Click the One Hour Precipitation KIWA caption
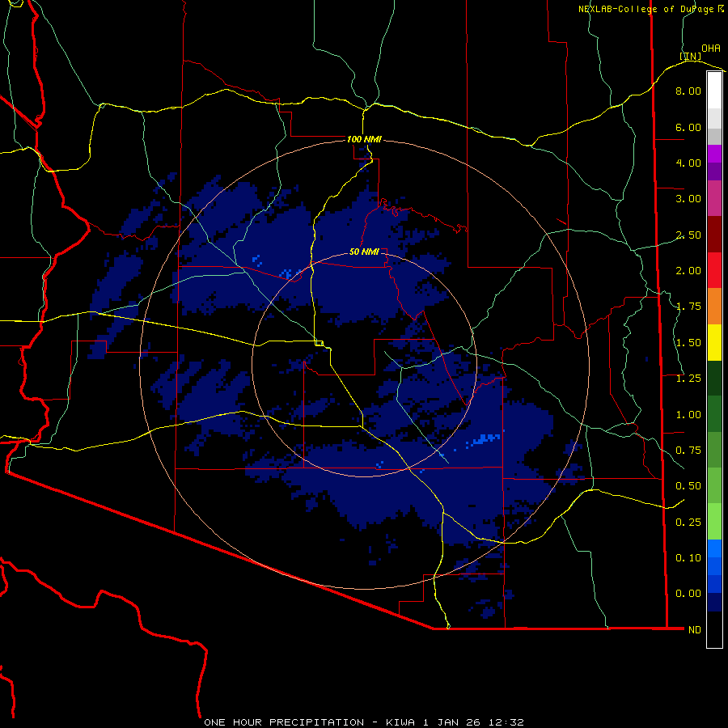 tap(364, 722)
